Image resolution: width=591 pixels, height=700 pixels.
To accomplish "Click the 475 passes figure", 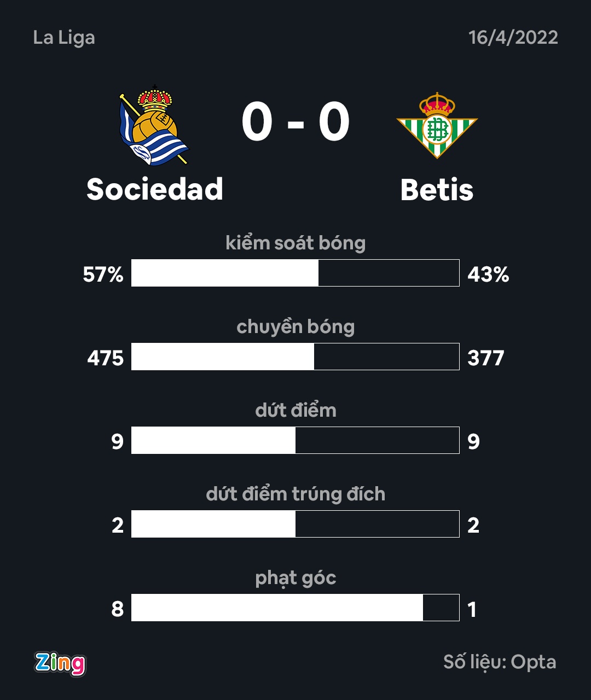I will point(106,358).
